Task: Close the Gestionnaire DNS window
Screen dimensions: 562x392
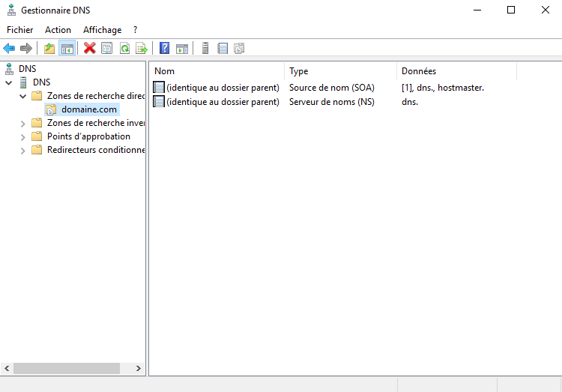Action: pos(546,10)
